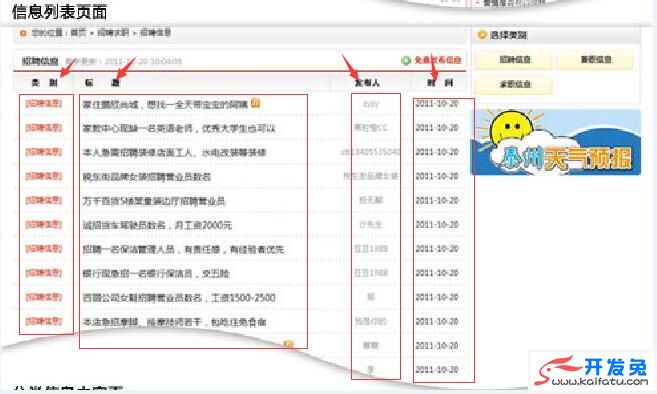Click the orange icon beside 选择类别
657x394 pixels.
point(482,35)
